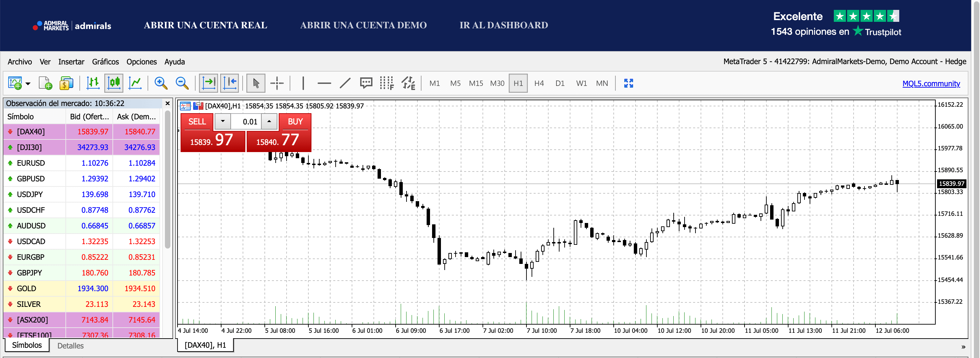Open the Opciones menu
Image resolution: width=980 pixels, height=358 pixels.
click(x=141, y=62)
